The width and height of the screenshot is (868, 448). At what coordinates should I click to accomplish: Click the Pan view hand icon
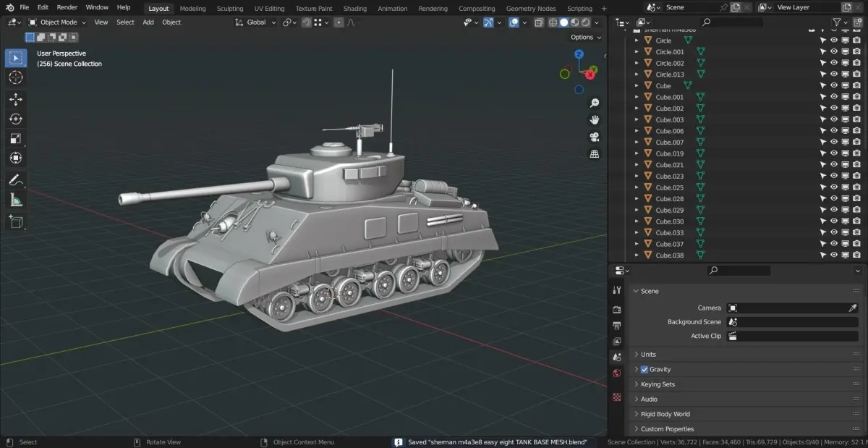pos(595,120)
